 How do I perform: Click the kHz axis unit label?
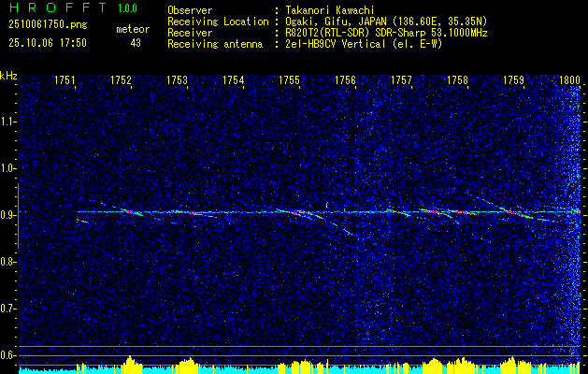tap(8, 76)
